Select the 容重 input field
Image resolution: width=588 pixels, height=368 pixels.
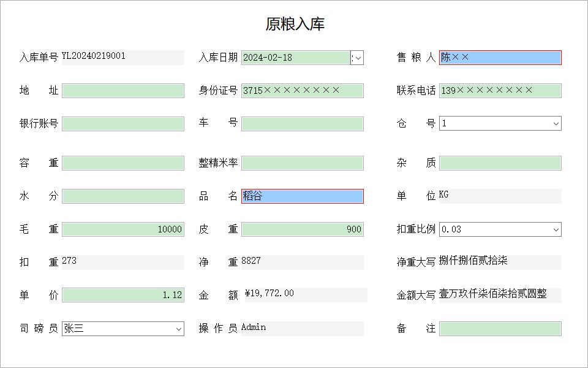point(123,163)
